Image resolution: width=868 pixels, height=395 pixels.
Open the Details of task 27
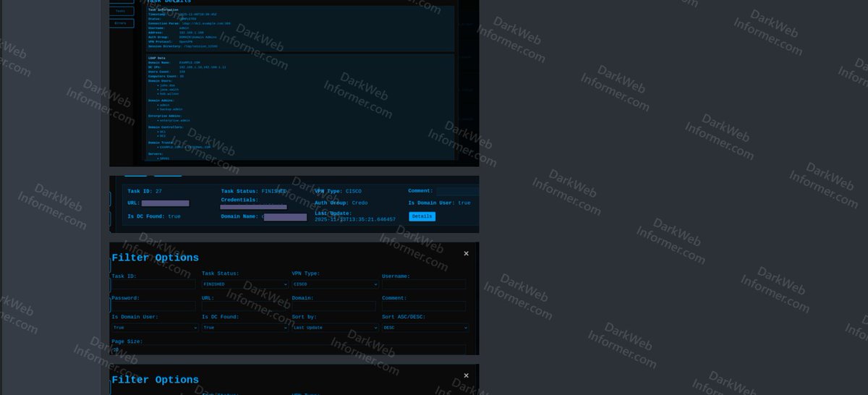[x=422, y=216]
